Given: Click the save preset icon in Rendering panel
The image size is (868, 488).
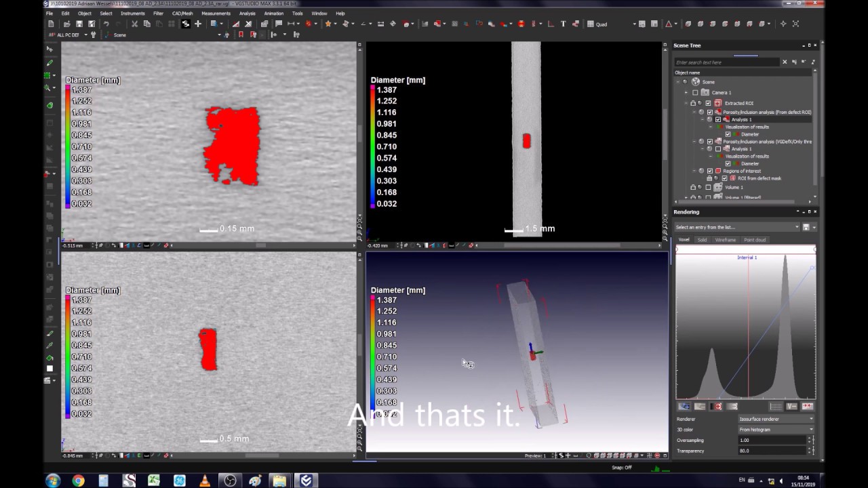Looking at the screenshot, I should (x=806, y=227).
